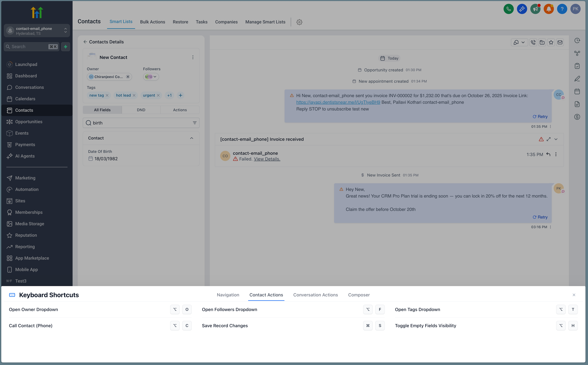This screenshot has height=365, width=588.
Task: Remove the "hot lead" tag
Action: click(x=134, y=95)
